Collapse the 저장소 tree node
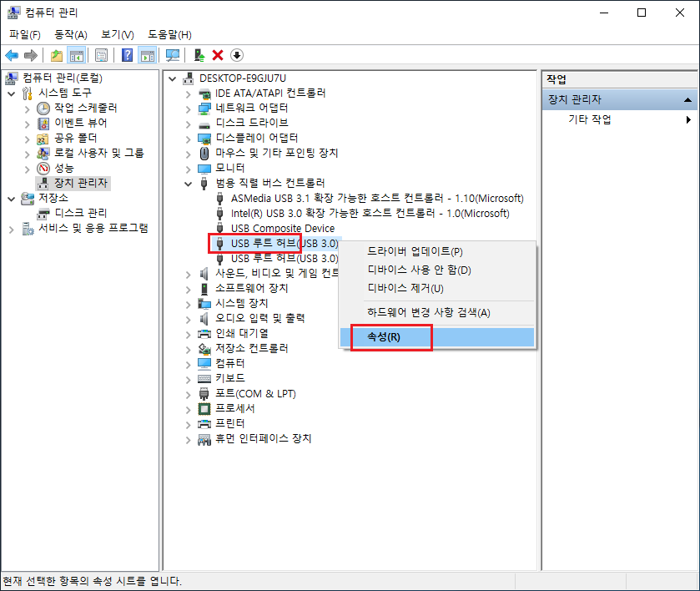This screenshot has width=700, height=591. tap(12, 199)
